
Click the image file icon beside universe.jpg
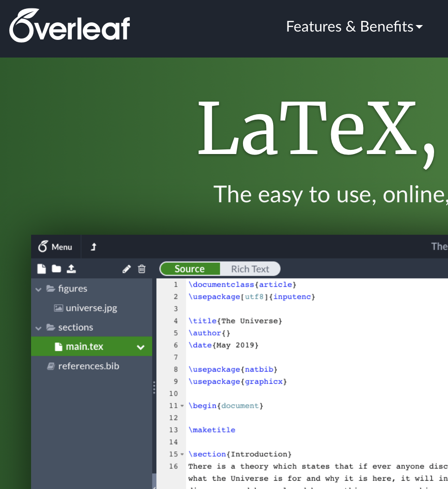58,308
